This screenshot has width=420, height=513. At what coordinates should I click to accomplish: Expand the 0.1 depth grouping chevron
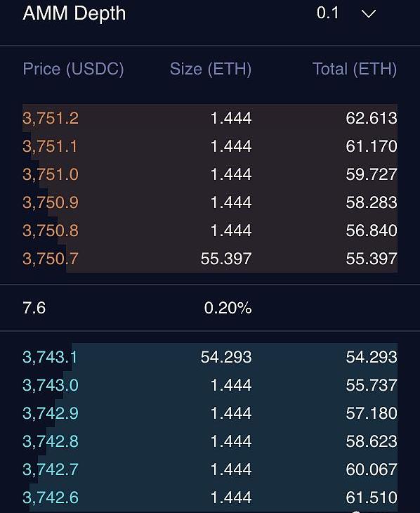click(x=368, y=14)
